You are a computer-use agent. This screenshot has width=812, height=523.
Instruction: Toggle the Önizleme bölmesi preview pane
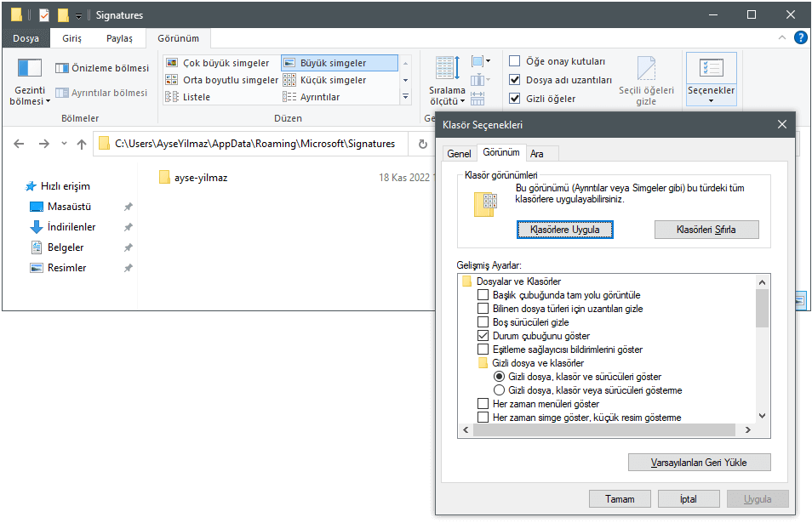coord(101,68)
